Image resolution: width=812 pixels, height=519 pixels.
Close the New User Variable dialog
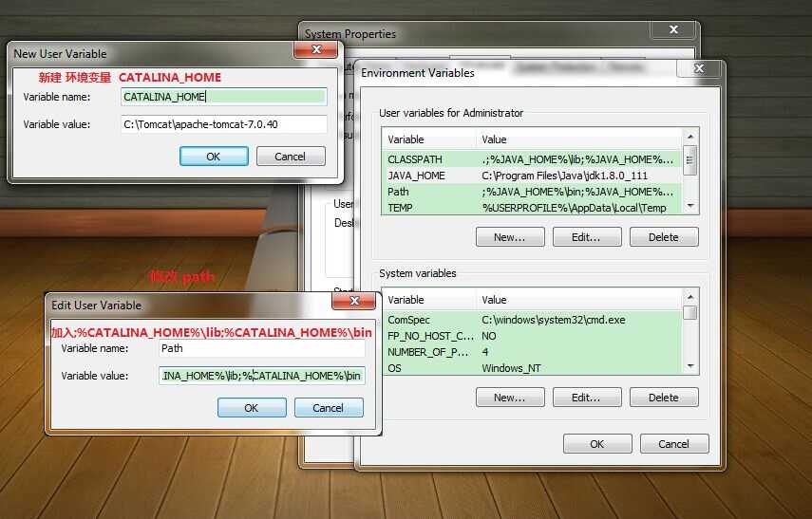click(x=316, y=49)
